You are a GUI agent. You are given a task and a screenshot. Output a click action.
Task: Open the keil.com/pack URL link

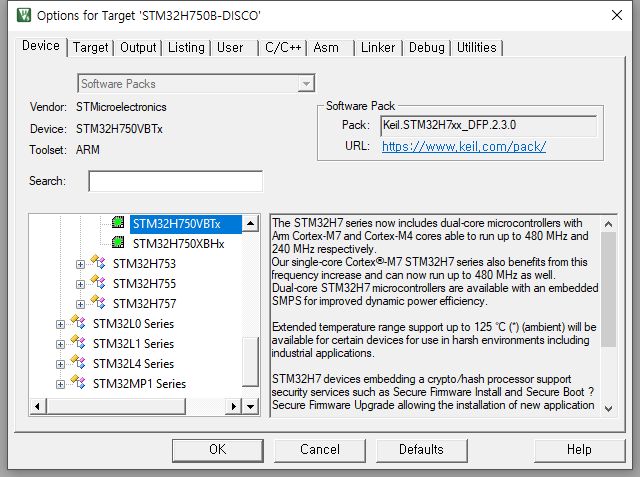[464, 146]
